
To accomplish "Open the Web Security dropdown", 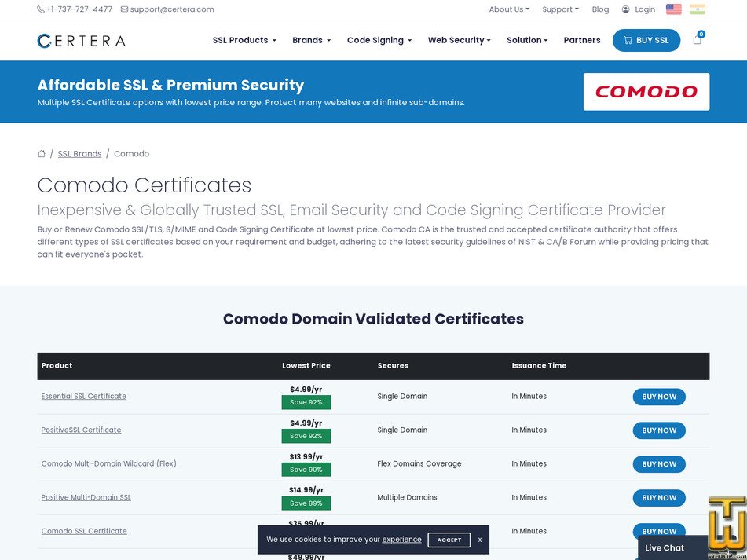I will [459, 40].
